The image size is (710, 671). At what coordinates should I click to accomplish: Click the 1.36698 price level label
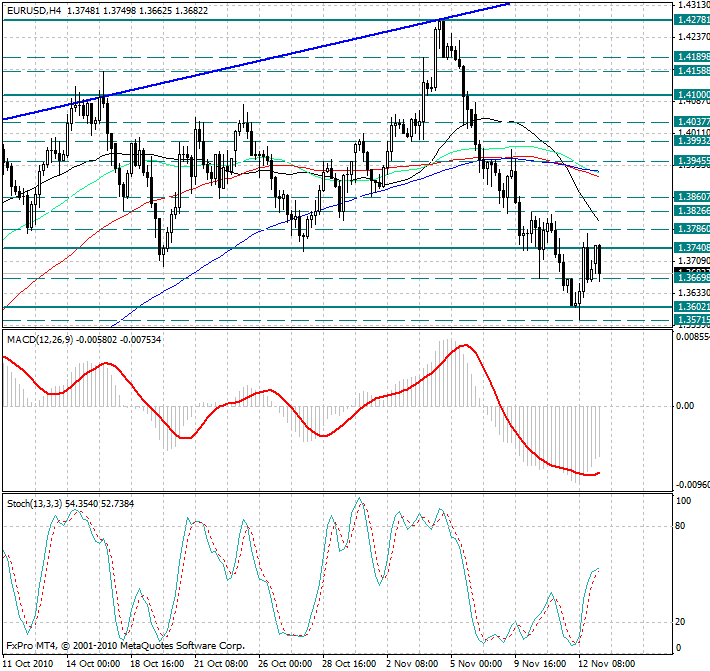coord(692,278)
